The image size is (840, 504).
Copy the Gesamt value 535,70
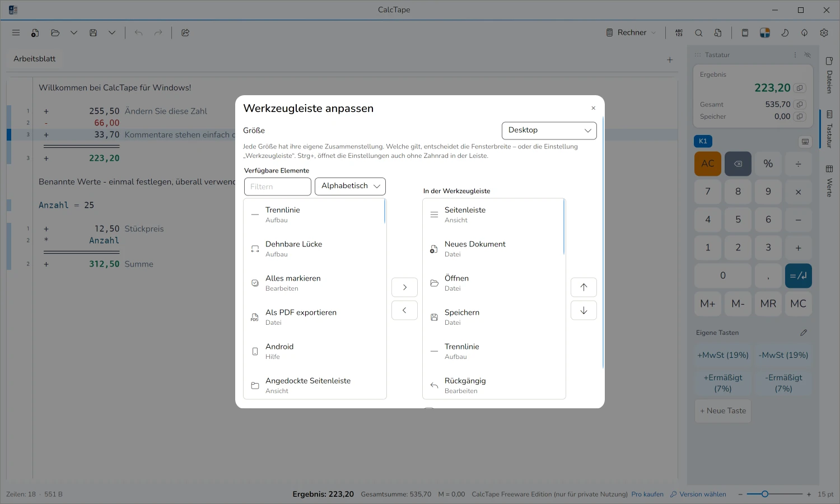pos(800,104)
